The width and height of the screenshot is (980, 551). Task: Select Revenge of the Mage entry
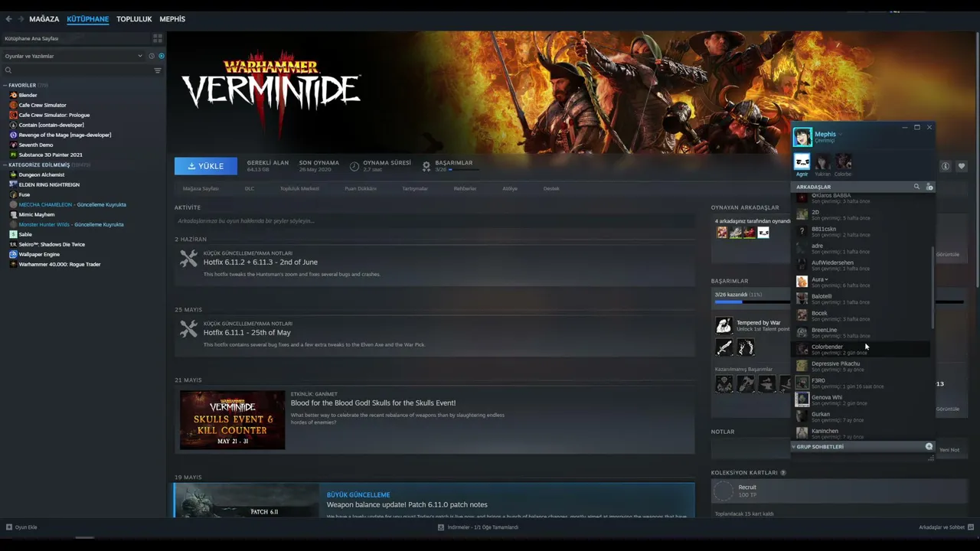click(x=64, y=135)
